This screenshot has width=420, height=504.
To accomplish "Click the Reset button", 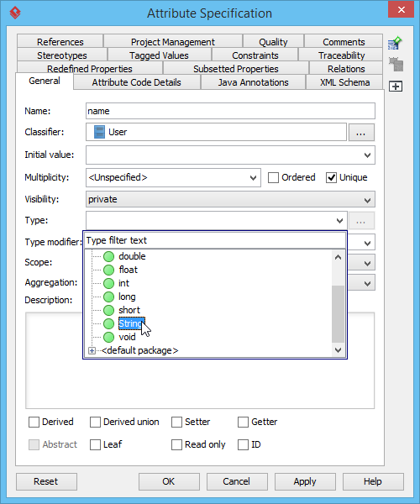I will pyautogui.click(x=46, y=481).
